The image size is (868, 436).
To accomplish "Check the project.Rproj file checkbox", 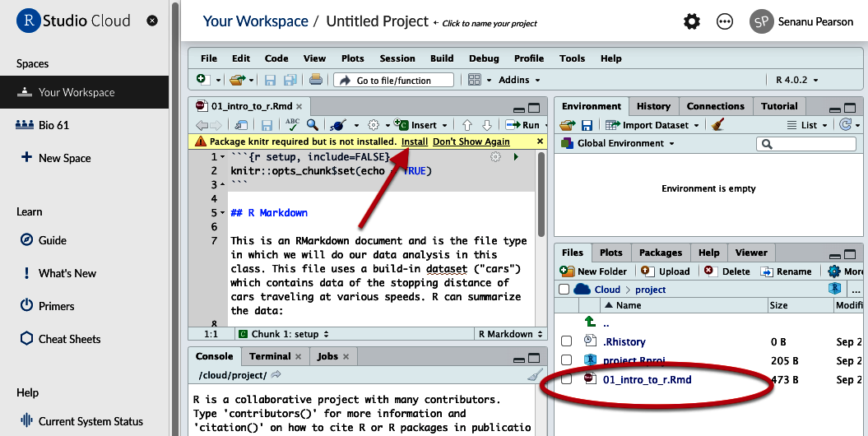I will (566, 360).
